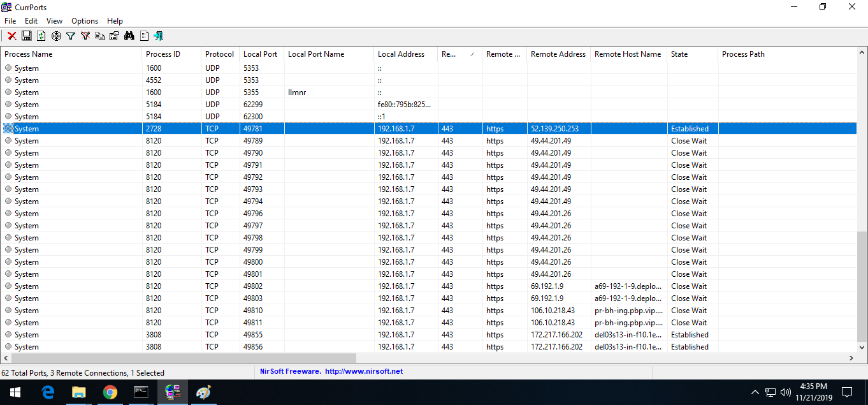The width and height of the screenshot is (868, 405).
Task: Open properties of selected port
Action: pyautogui.click(x=114, y=36)
